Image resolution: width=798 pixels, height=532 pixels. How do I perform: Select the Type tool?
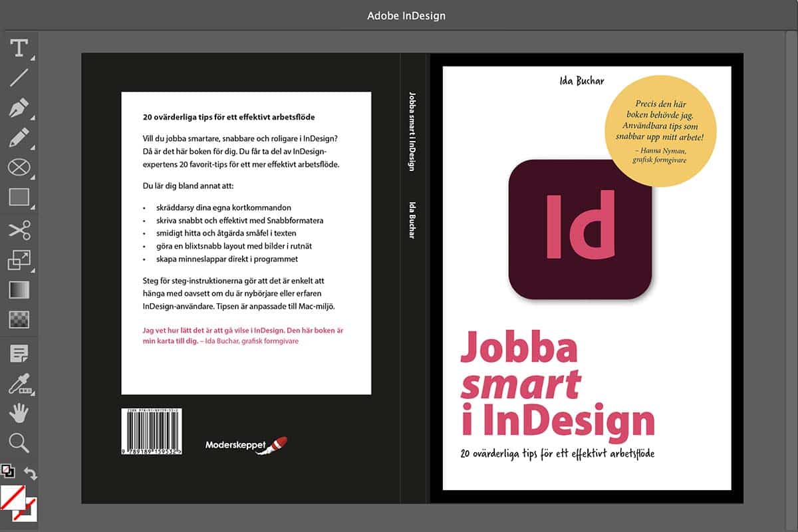tap(19, 48)
